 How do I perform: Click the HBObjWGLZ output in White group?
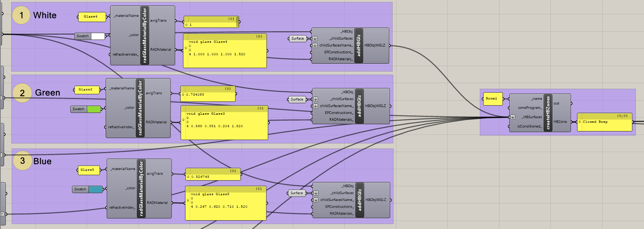point(375,45)
